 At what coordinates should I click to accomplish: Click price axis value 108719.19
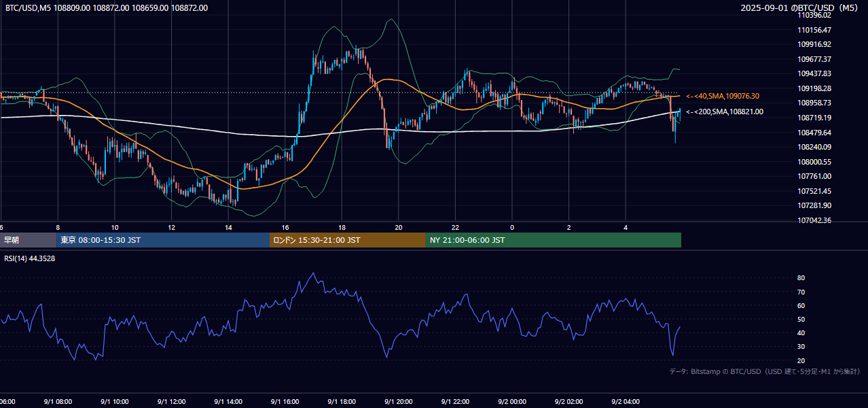pos(814,118)
